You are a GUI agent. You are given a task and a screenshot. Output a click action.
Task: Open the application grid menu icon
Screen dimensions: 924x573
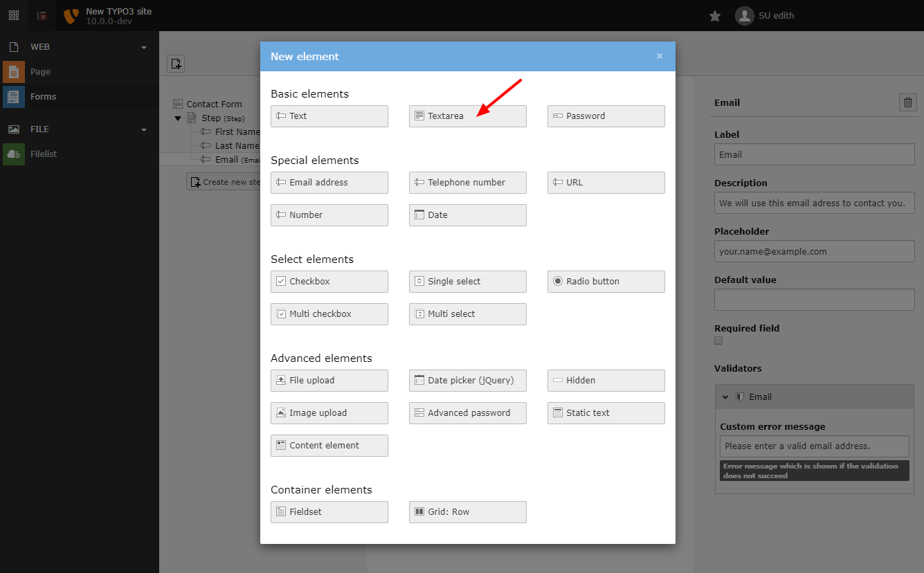(14, 15)
